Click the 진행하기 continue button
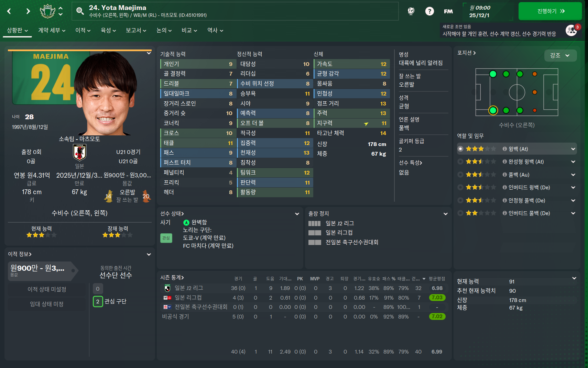The width and height of the screenshot is (588, 368). click(550, 11)
